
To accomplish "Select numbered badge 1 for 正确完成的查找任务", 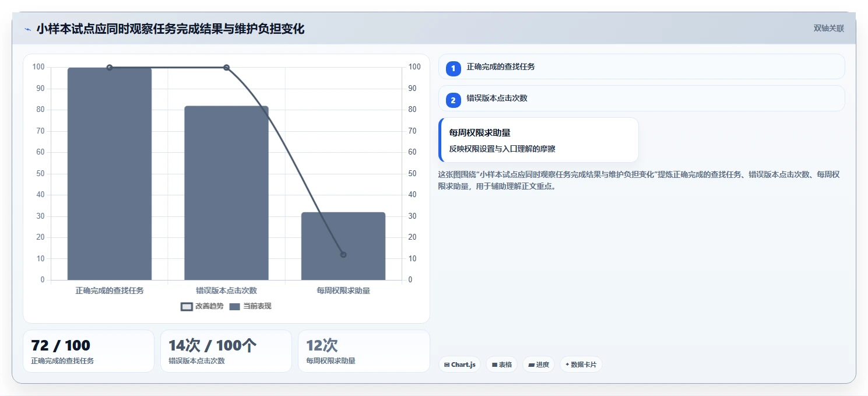I will click(x=453, y=69).
